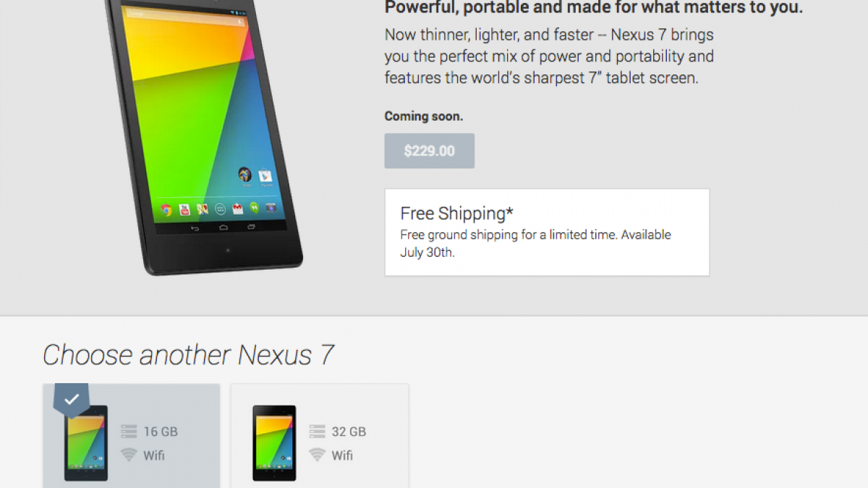Click the Chrome icon on tablet screen
The height and width of the screenshot is (488, 868).
(x=166, y=210)
